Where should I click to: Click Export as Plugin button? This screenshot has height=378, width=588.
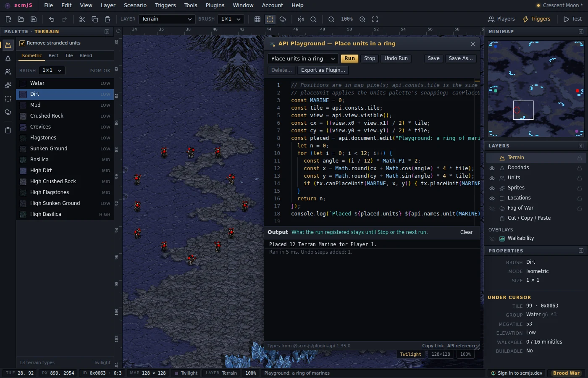coord(323,71)
